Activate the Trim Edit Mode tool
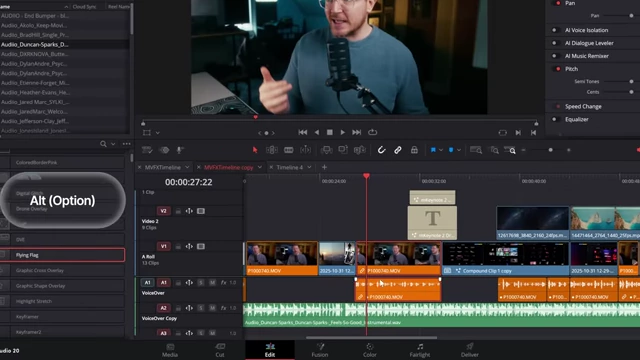640x360 pixels. 272,150
